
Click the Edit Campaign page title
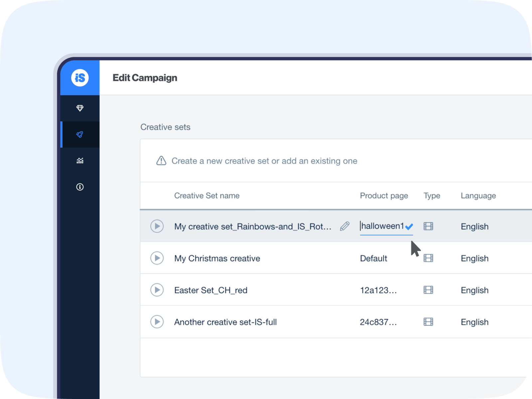(x=145, y=78)
